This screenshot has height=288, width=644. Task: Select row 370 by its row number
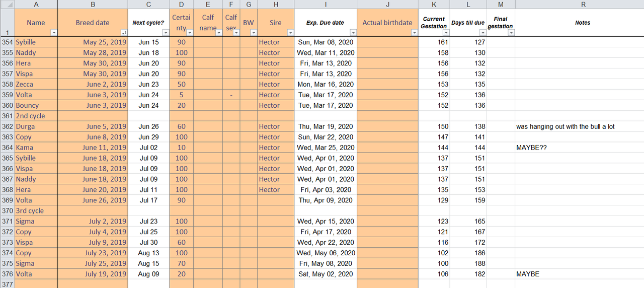point(7,211)
